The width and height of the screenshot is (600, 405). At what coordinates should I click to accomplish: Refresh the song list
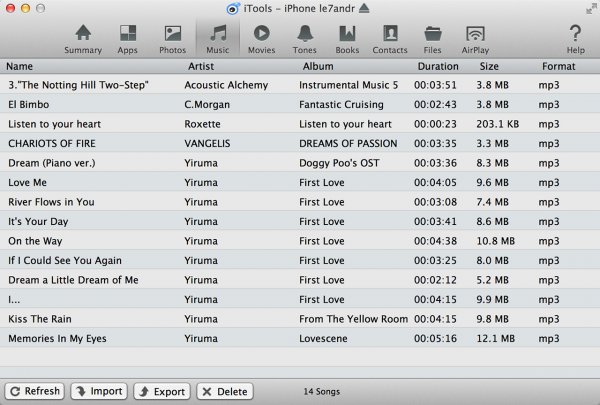pyautogui.click(x=34, y=391)
